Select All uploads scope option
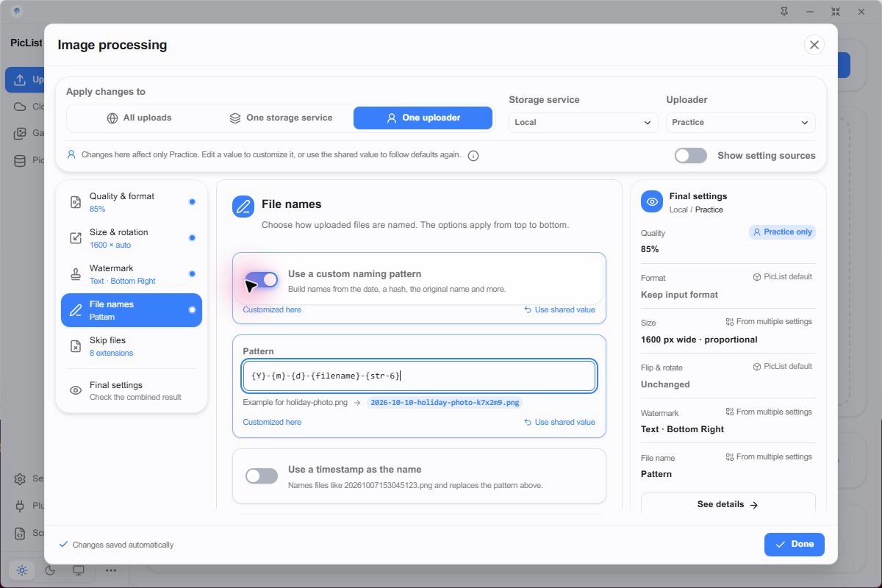The width and height of the screenshot is (882, 588). tap(139, 118)
